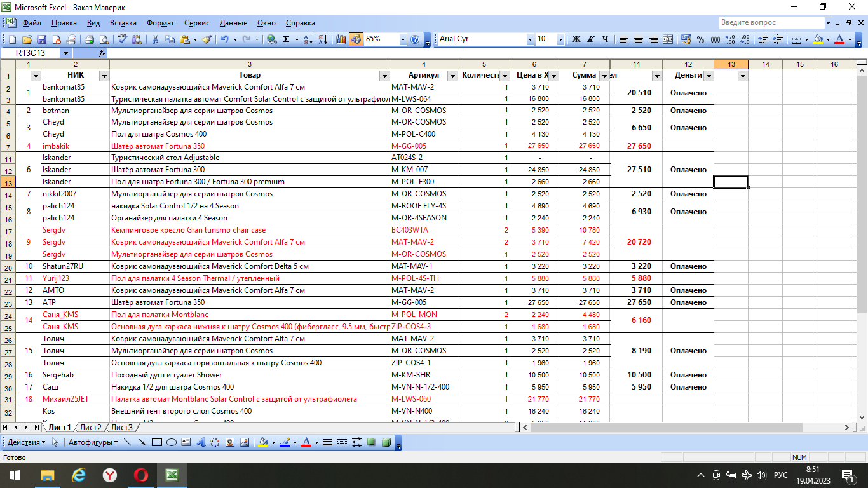Undo the last action
This screenshot has height=488, width=868.
click(x=224, y=39)
